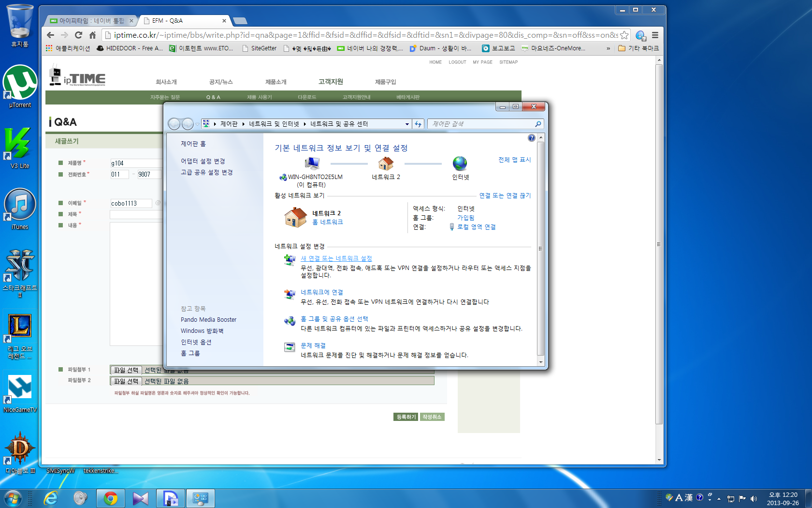Click the Control Panel search field
Viewport: 812px width, 508px height.
point(485,124)
